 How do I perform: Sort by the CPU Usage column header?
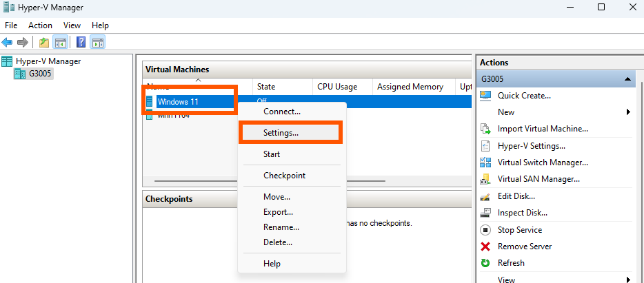pos(343,87)
